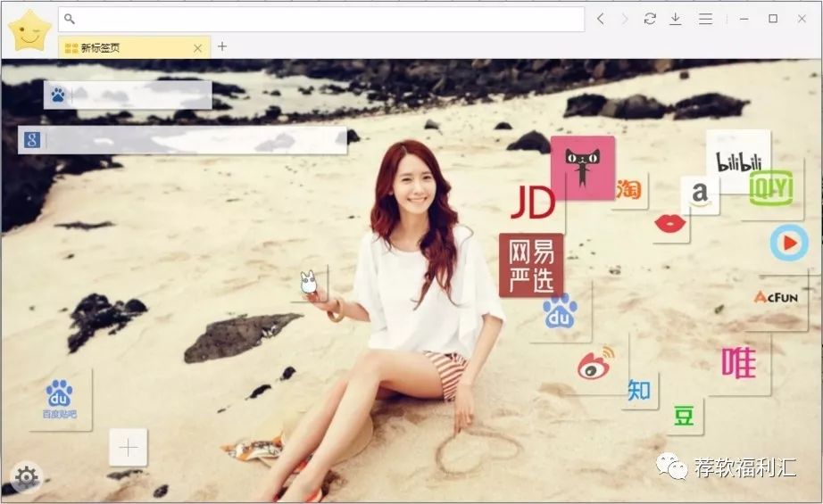Viewport: 823px width, 504px height.
Task: Open the red lips tile
Action: 670,224
